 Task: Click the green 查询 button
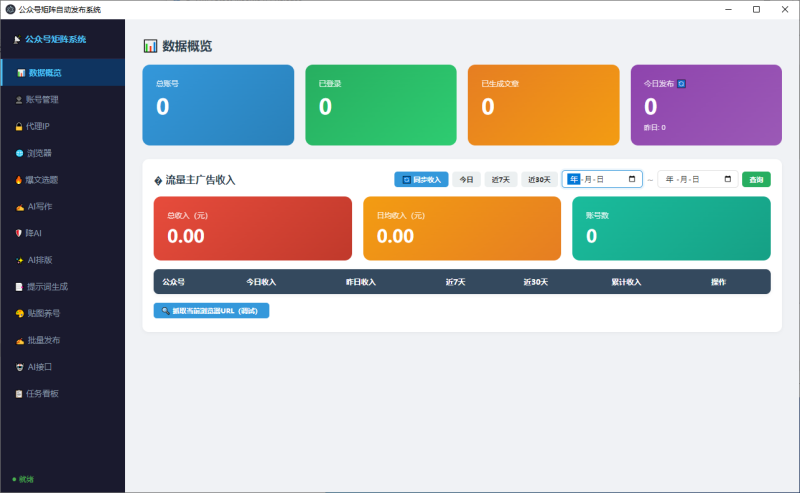pyautogui.click(x=756, y=180)
